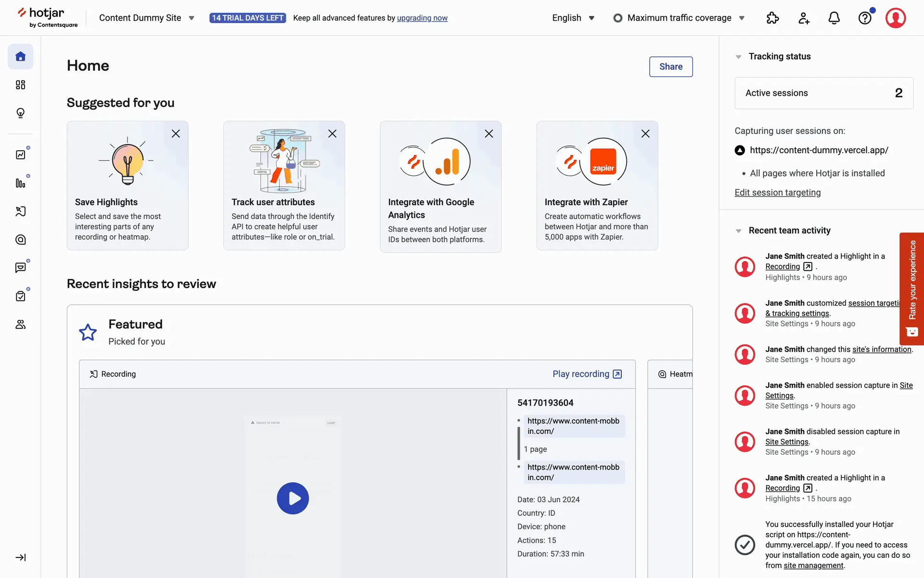The height and width of the screenshot is (578, 924).
Task: Click the Share button
Action: [x=670, y=67]
